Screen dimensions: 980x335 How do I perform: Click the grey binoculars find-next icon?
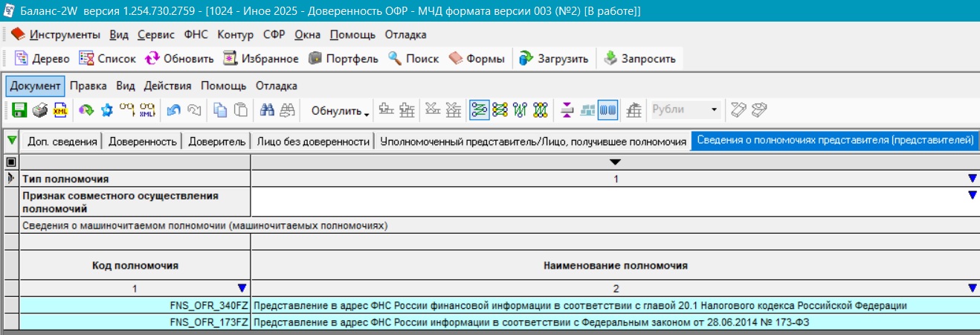[x=287, y=110]
